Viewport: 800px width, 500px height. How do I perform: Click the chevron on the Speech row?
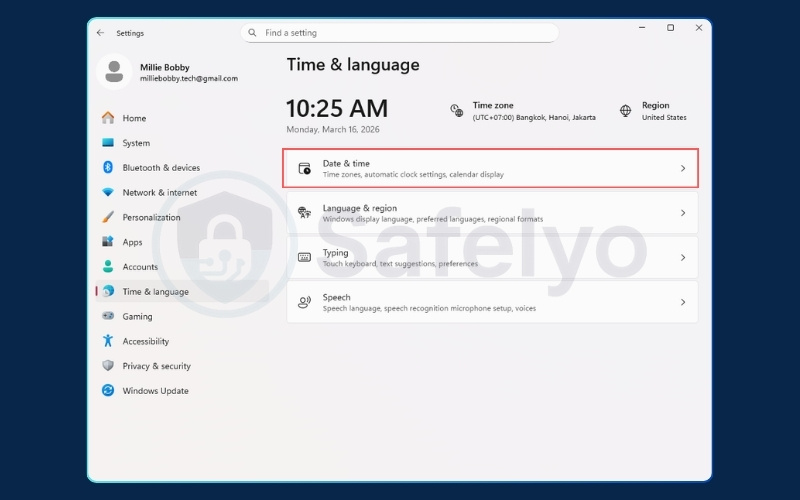683,302
